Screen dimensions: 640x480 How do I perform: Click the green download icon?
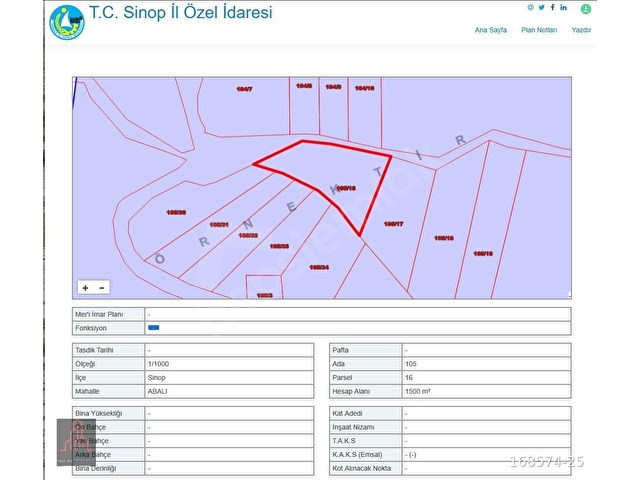[586, 9]
